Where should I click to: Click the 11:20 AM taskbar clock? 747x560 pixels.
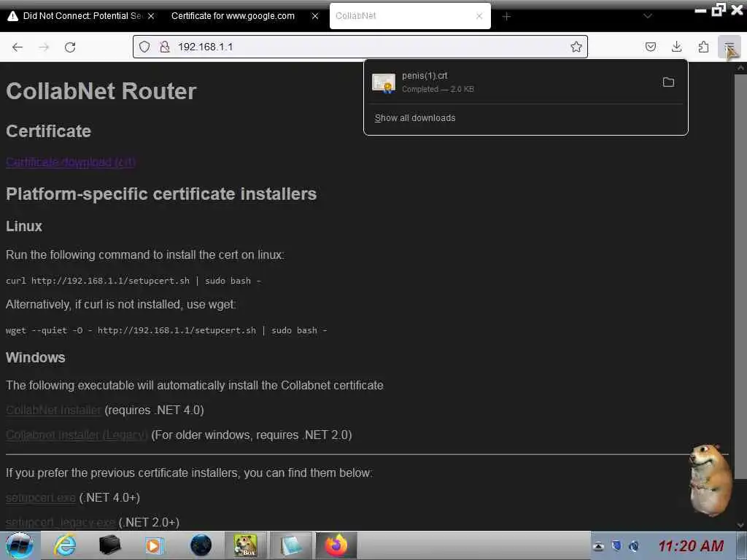(x=691, y=545)
